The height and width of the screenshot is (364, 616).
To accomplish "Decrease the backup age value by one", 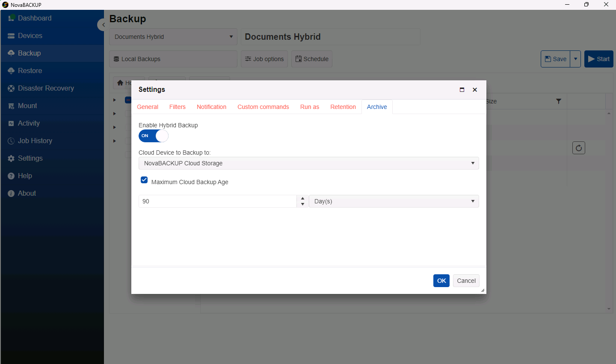I will coord(303,204).
